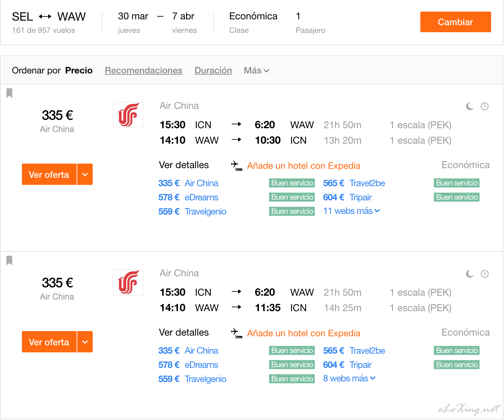The height and width of the screenshot is (420, 504).
Task: Bookmark the second flight arriving 11:35
Action: click(x=9, y=261)
